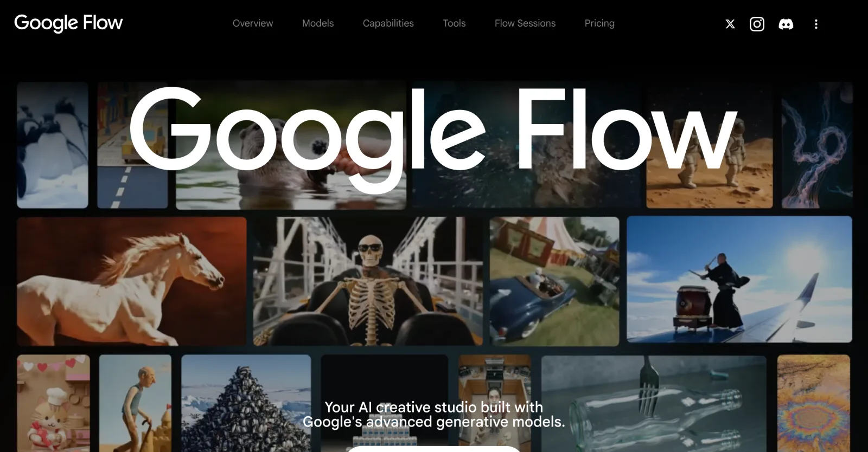This screenshot has height=452, width=868.
Task: Go to the Overview section
Action: click(x=253, y=23)
